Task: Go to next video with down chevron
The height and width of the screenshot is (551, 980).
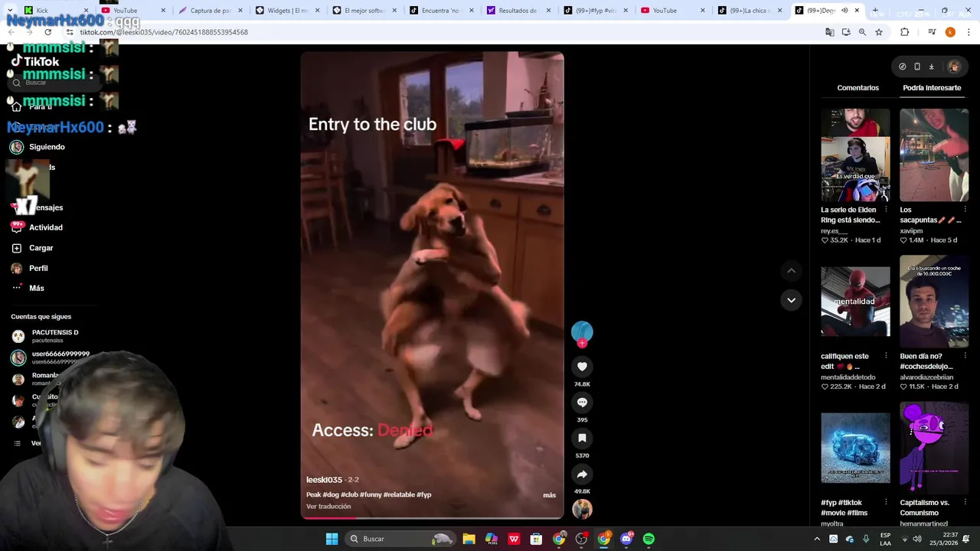Action: coord(791,300)
